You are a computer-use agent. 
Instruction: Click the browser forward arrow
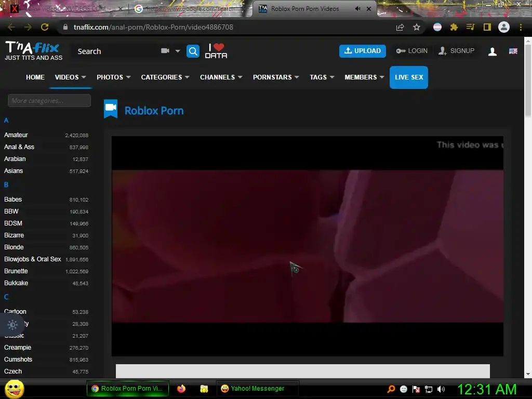pos(28,27)
